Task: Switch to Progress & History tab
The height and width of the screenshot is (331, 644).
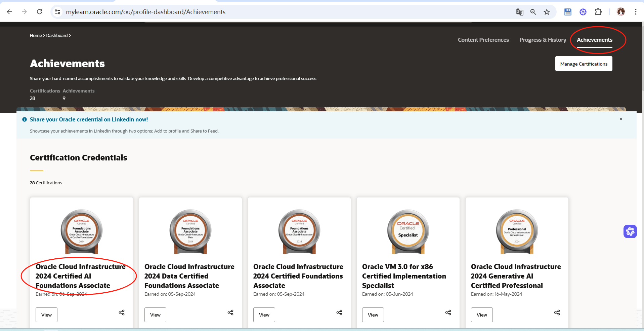Action: (543, 40)
